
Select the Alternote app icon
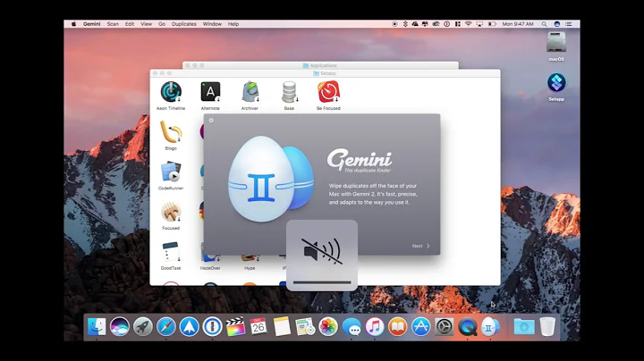pyautogui.click(x=210, y=91)
